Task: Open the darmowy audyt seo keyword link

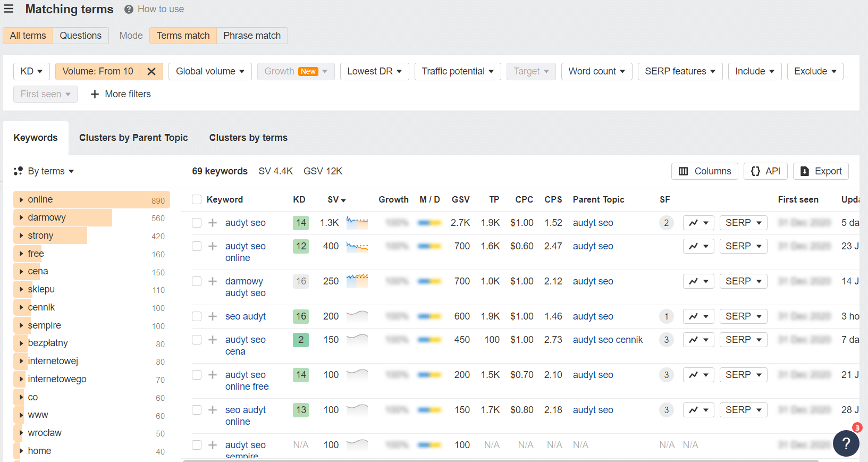Action: pyautogui.click(x=245, y=287)
